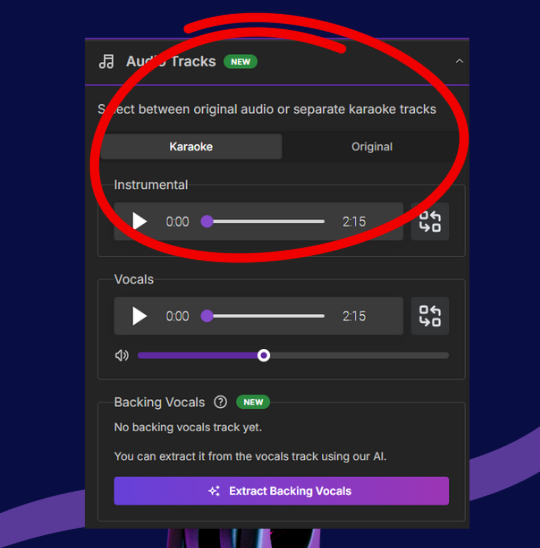Viewport: 540px width, 548px height.
Task: Collapse the Audio Tracks panel chevron
Action: pyautogui.click(x=459, y=61)
